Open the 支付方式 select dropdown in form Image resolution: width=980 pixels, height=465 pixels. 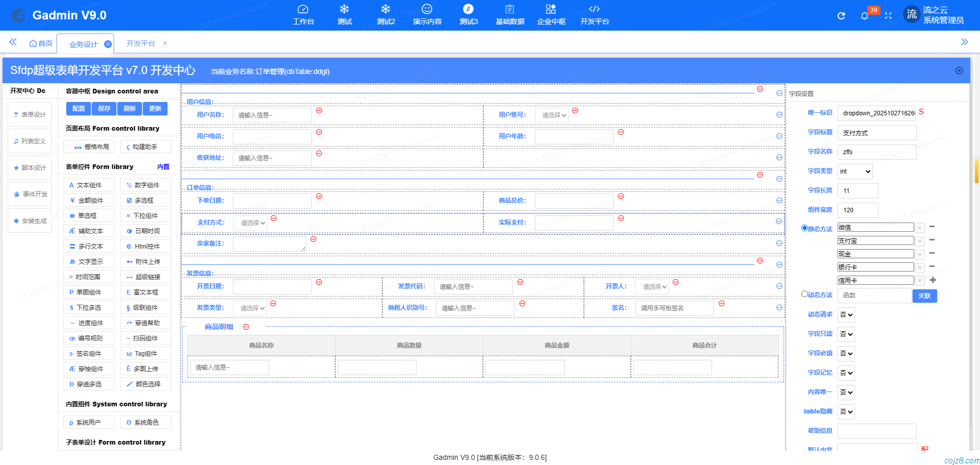[253, 223]
